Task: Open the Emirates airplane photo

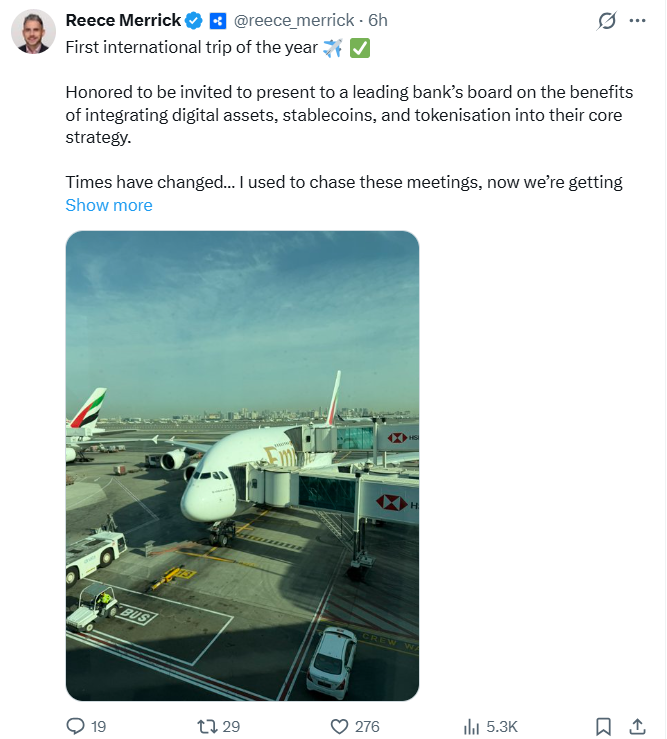Action: point(242,465)
